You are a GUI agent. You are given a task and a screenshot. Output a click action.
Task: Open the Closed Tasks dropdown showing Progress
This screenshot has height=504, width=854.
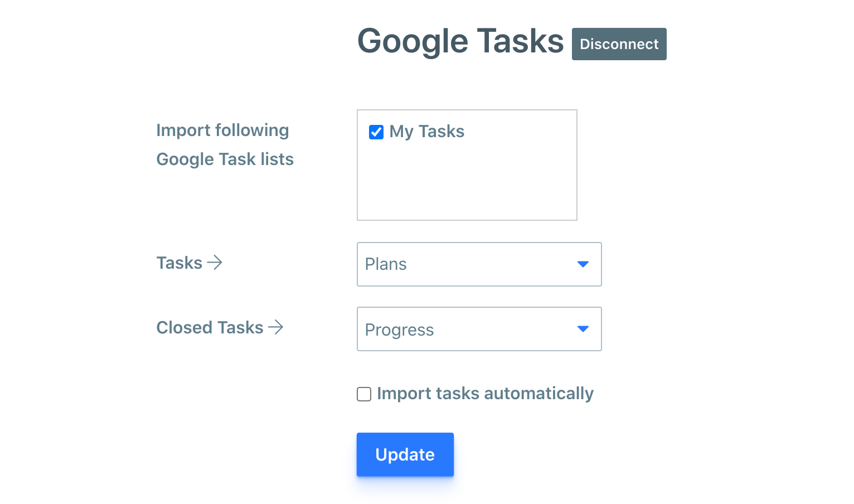(479, 329)
